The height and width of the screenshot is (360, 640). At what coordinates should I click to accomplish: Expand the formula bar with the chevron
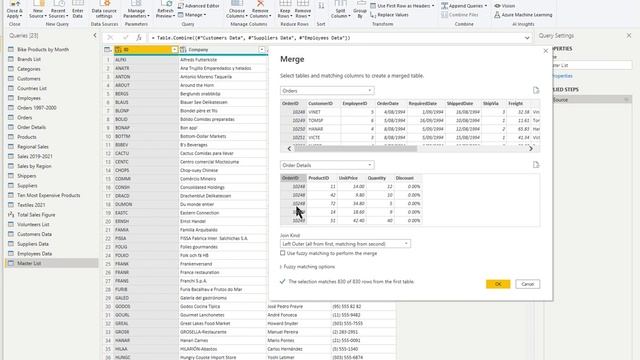click(x=527, y=38)
